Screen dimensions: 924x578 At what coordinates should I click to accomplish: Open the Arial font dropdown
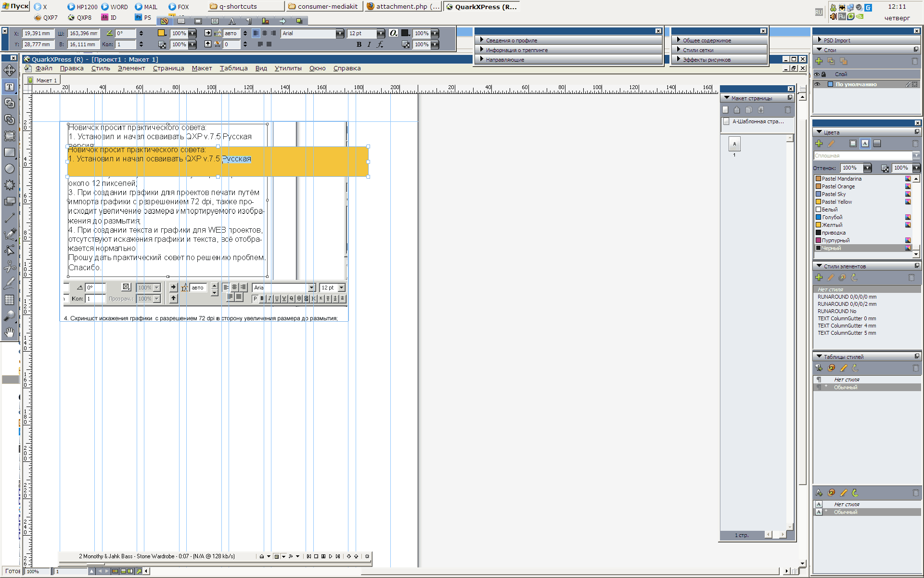pyautogui.click(x=340, y=33)
